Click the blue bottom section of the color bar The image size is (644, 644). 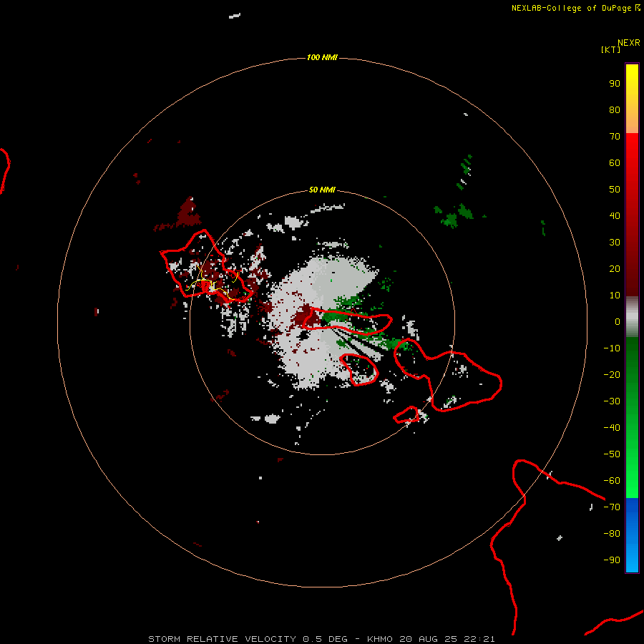(632, 535)
